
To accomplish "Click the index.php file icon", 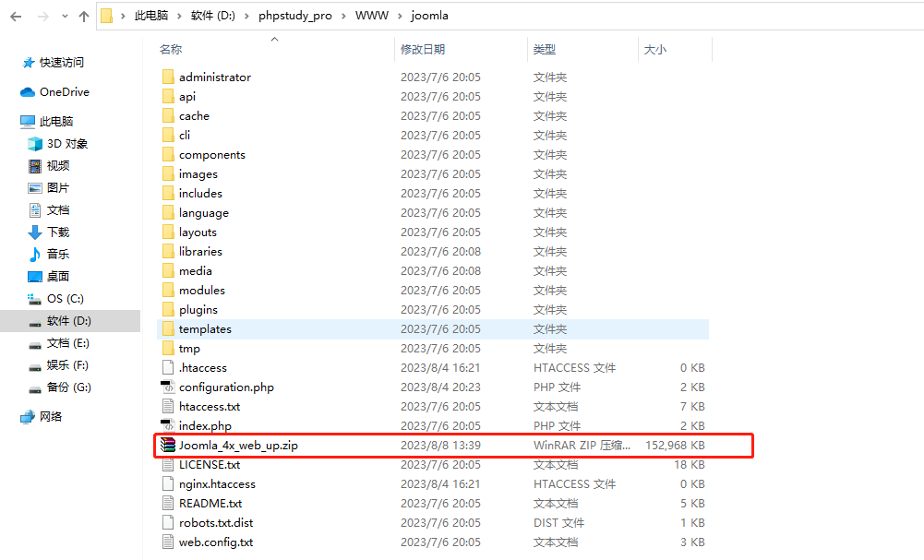I will [167, 426].
